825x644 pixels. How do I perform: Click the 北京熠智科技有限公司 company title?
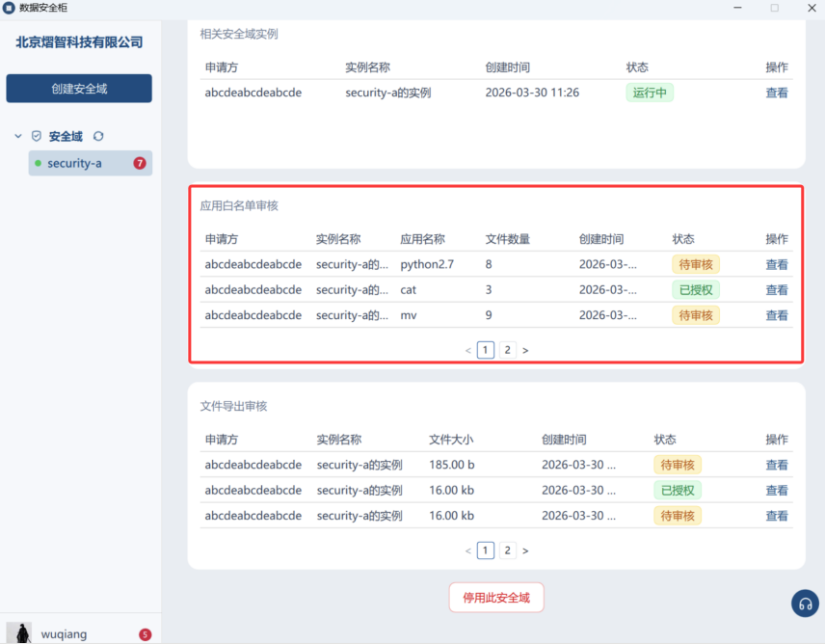(x=79, y=42)
